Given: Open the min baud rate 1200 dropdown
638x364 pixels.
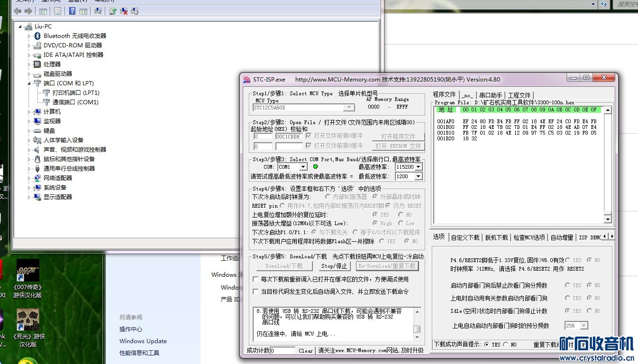Looking at the screenshot, I should coord(418,176).
